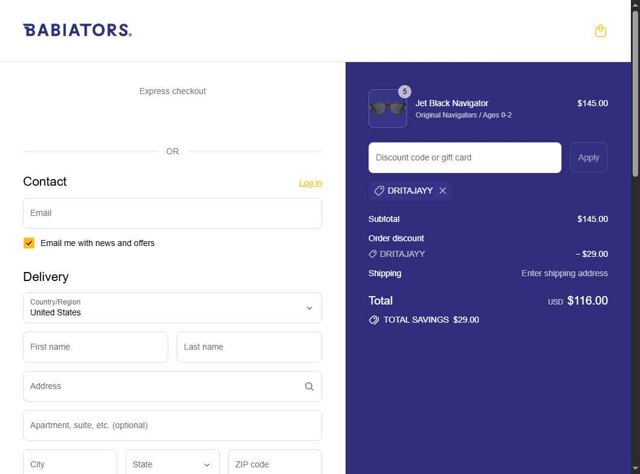Click the tag icon on the DRITAJAYY chip

[x=379, y=191]
